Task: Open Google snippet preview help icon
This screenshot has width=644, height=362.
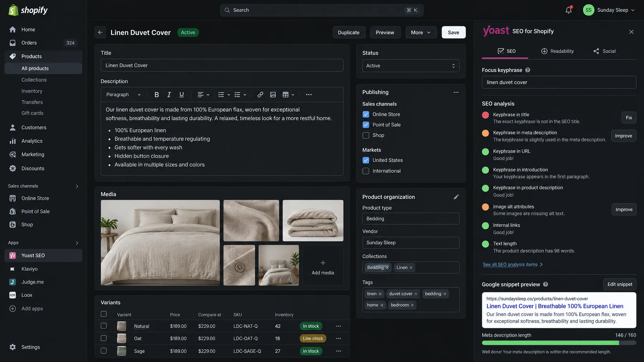Action: (546, 284)
